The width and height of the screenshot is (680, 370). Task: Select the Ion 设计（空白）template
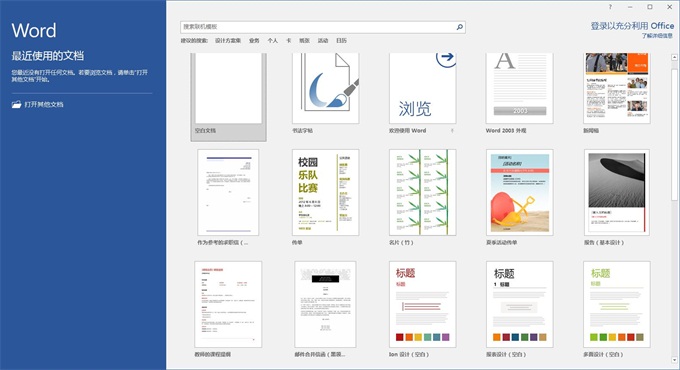click(422, 304)
